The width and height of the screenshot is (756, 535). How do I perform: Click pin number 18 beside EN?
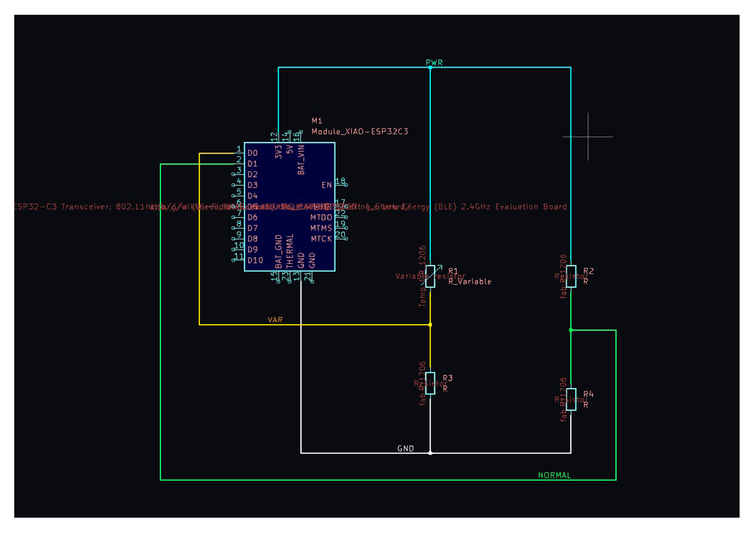340,181
